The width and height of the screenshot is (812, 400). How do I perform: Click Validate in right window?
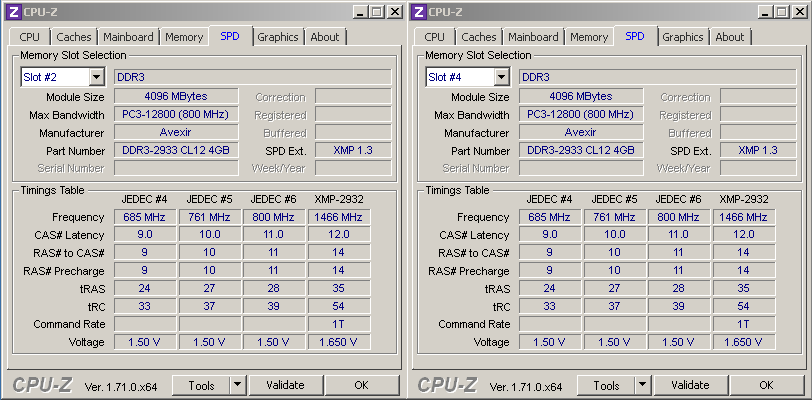pyautogui.click(x=690, y=385)
